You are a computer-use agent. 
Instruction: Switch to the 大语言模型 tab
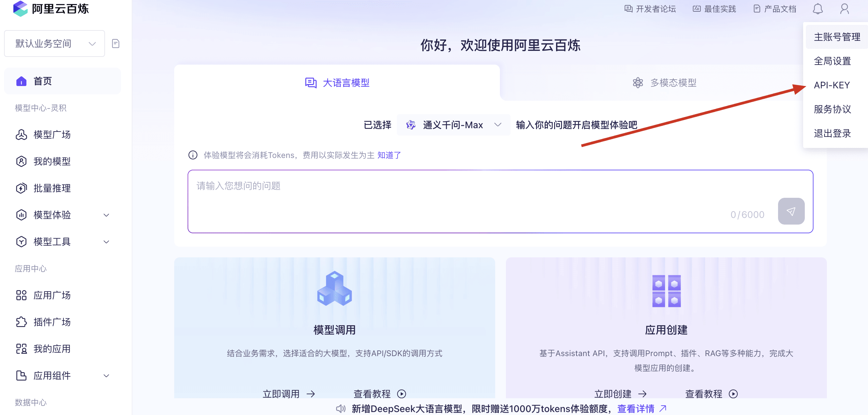337,83
